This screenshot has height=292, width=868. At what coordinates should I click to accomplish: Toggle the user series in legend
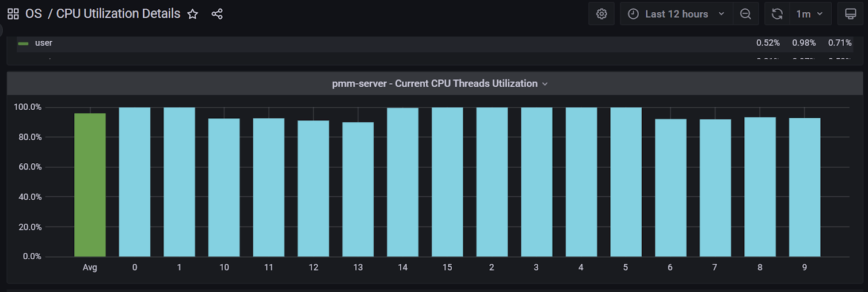[x=44, y=43]
